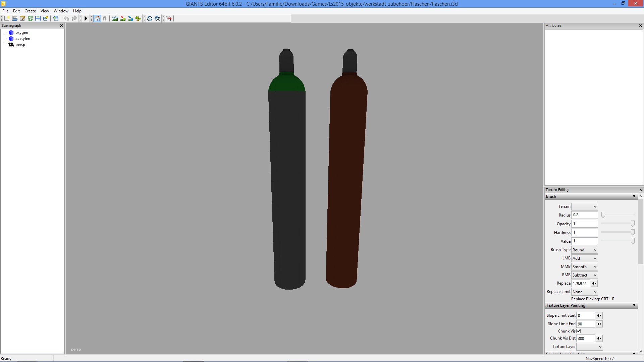Open the LMB action dropdown

click(584, 258)
